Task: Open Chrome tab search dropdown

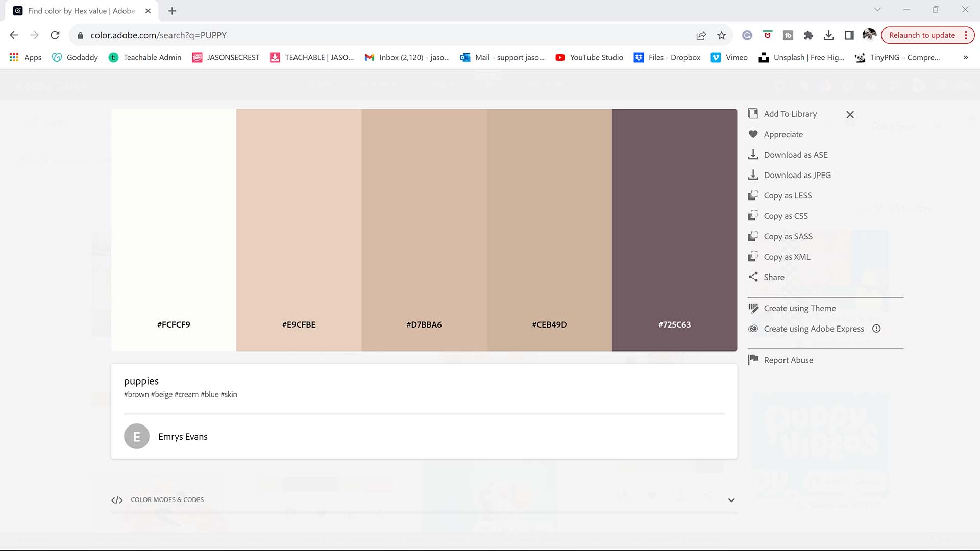Action: pyautogui.click(x=877, y=10)
